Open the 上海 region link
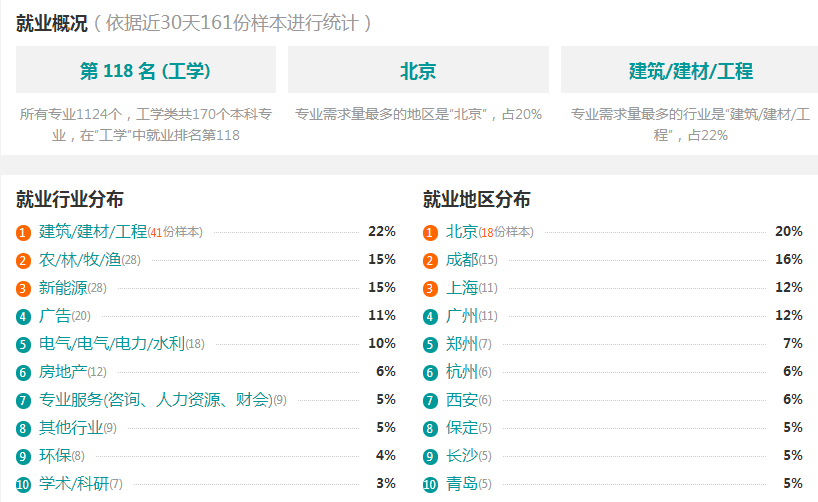 (x=462, y=288)
